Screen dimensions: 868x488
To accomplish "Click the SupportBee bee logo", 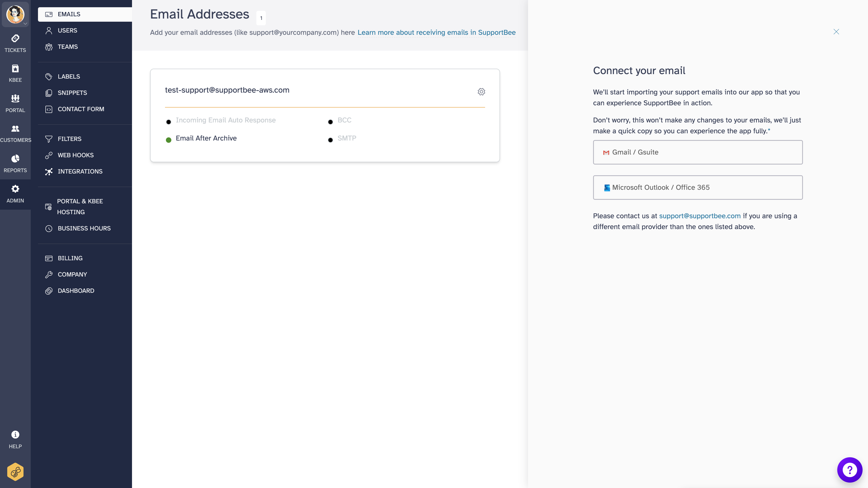I will coord(15,472).
